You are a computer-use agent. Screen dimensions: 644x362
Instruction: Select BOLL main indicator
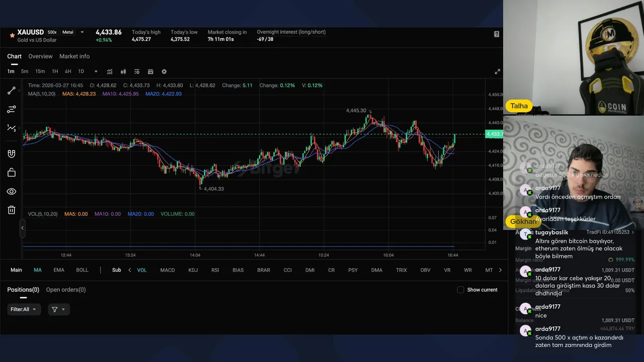[x=82, y=270]
